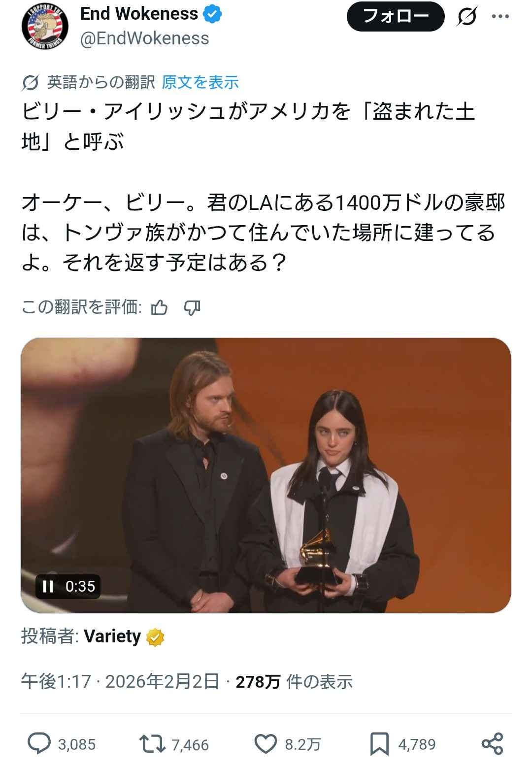
Task: Rate the translation with thumbs up
Action: click(159, 308)
